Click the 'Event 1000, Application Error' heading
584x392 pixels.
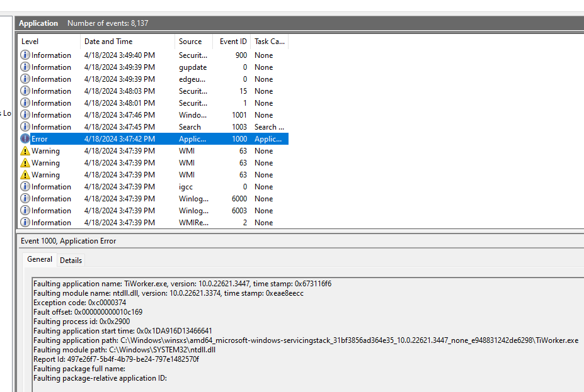[x=69, y=241]
